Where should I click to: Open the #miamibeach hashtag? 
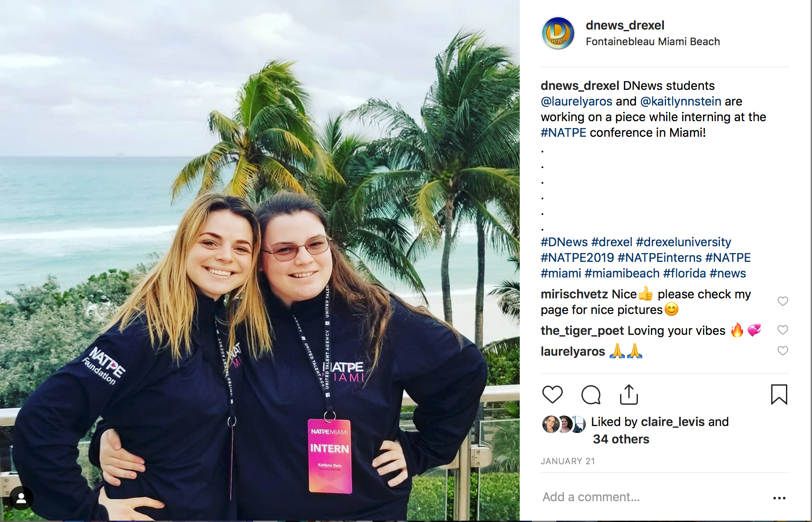coord(622,274)
